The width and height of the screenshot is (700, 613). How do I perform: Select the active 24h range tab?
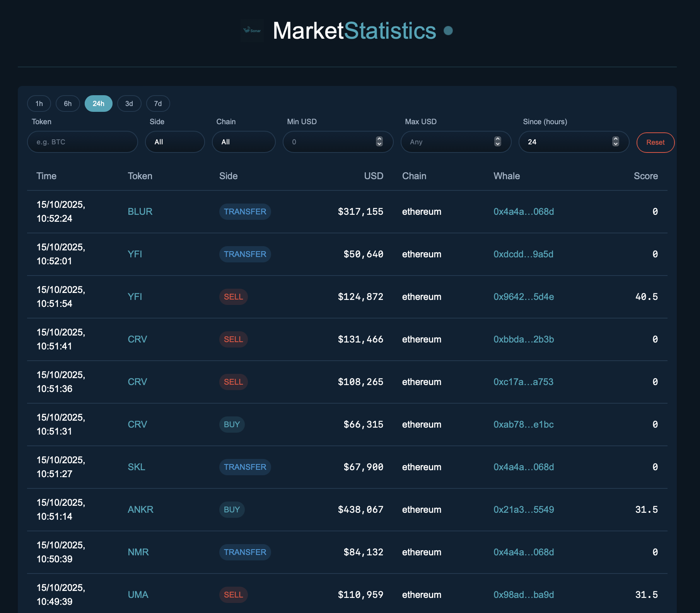pyautogui.click(x=98, y=104)
